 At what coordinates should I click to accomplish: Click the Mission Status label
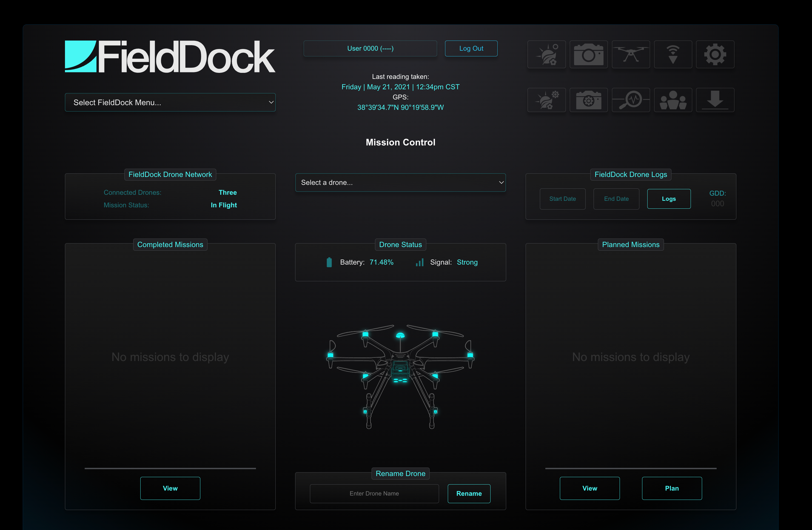click(126, 205)
